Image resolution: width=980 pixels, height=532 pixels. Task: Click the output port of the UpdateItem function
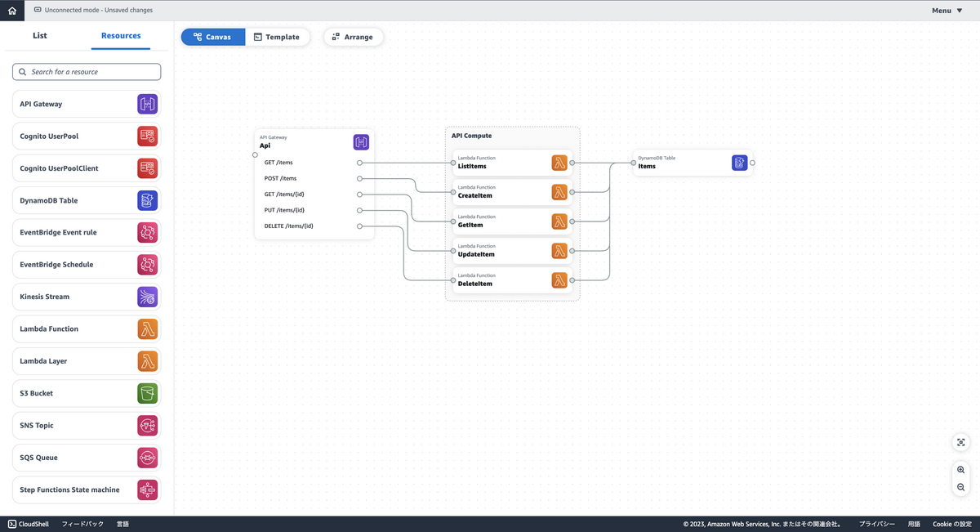point(572,251)
